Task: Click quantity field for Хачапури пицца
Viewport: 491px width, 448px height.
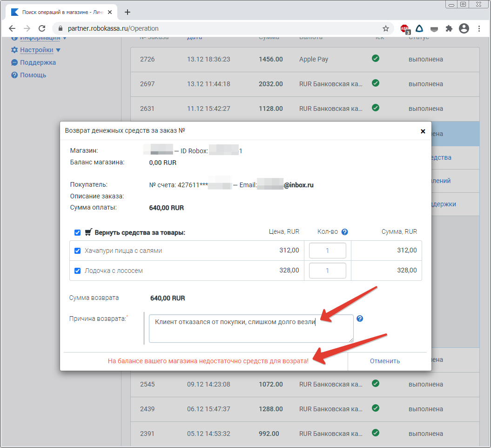Action: click(x=327, y=251)
